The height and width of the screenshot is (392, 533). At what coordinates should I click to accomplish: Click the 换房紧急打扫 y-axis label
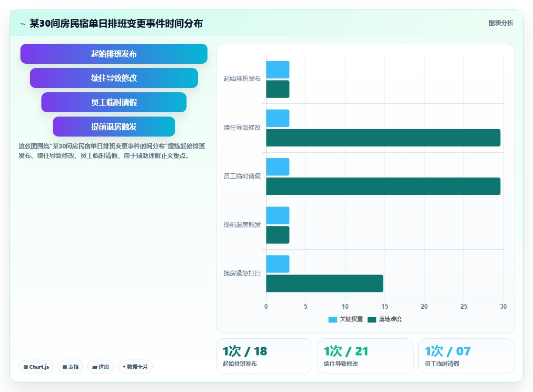[242, 274]
